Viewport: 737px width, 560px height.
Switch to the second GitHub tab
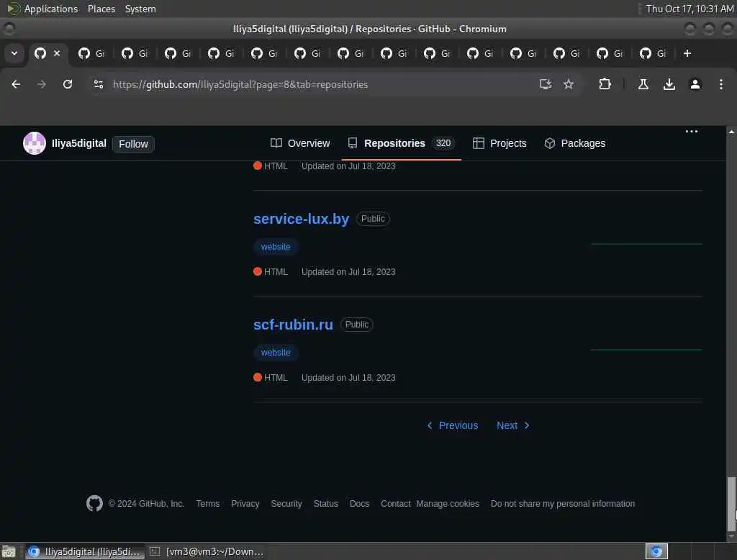pyautogui.click(x=91, y=53)
